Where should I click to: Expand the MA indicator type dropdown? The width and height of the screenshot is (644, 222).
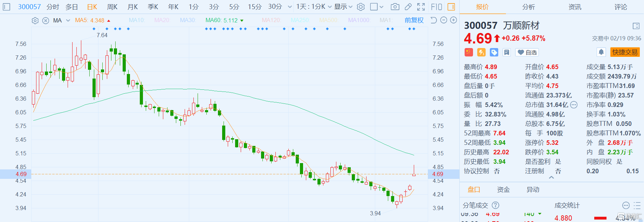[x=68, y=21]
